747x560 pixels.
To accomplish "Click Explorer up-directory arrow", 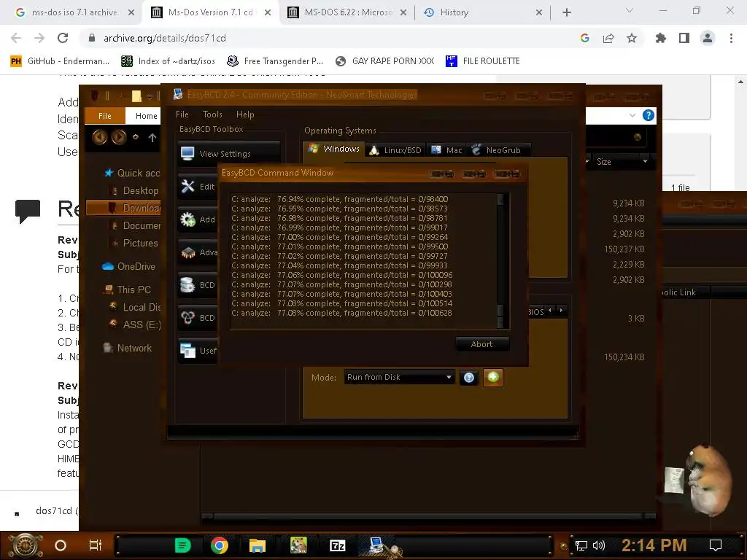I will (152, 138).
